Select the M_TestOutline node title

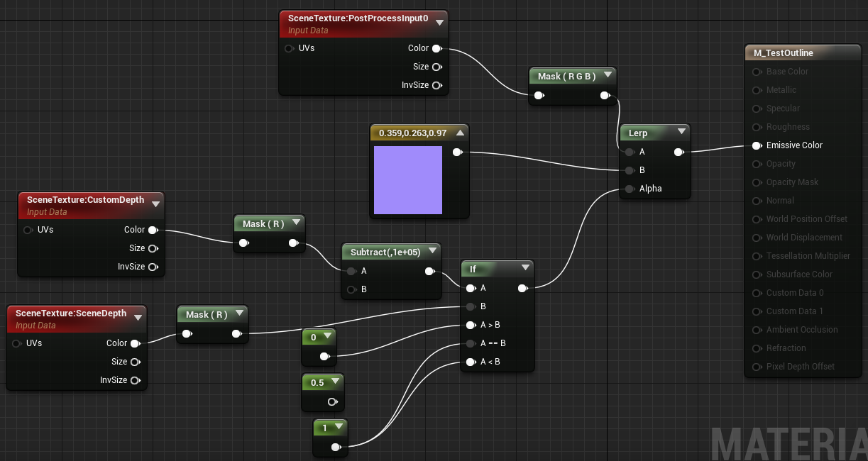click(x=783, y=53)
